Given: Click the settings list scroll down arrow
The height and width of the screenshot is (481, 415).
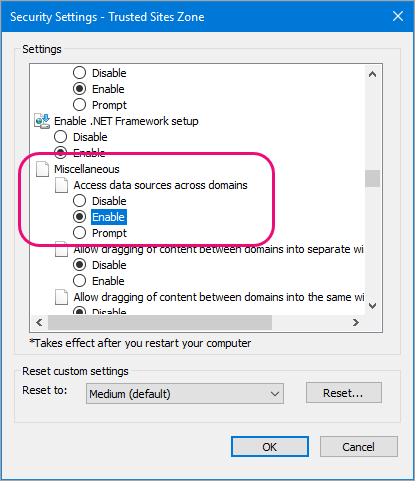Looking at the screenshot, I should [x=372, y=306].
